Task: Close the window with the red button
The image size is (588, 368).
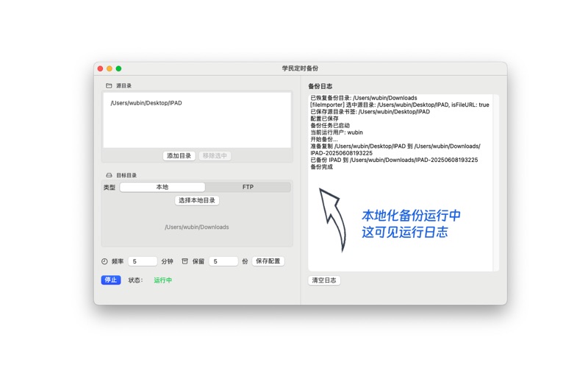Action: click(x=100, y=68)
